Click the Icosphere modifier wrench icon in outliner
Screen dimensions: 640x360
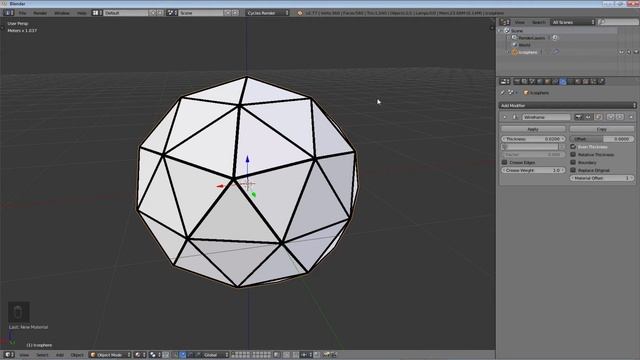(556, 52)
